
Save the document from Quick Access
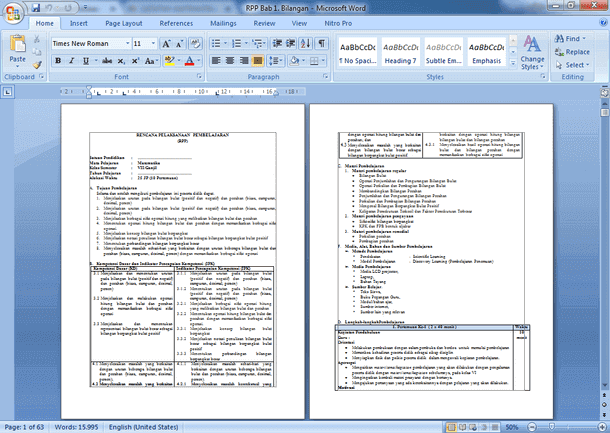(x=36, y=8)
